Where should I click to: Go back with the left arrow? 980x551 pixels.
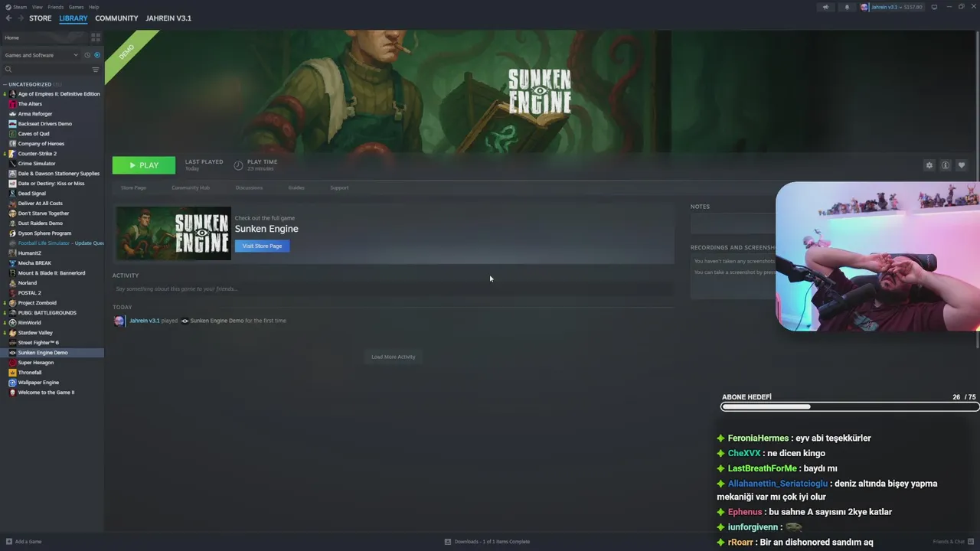point(8,18)
